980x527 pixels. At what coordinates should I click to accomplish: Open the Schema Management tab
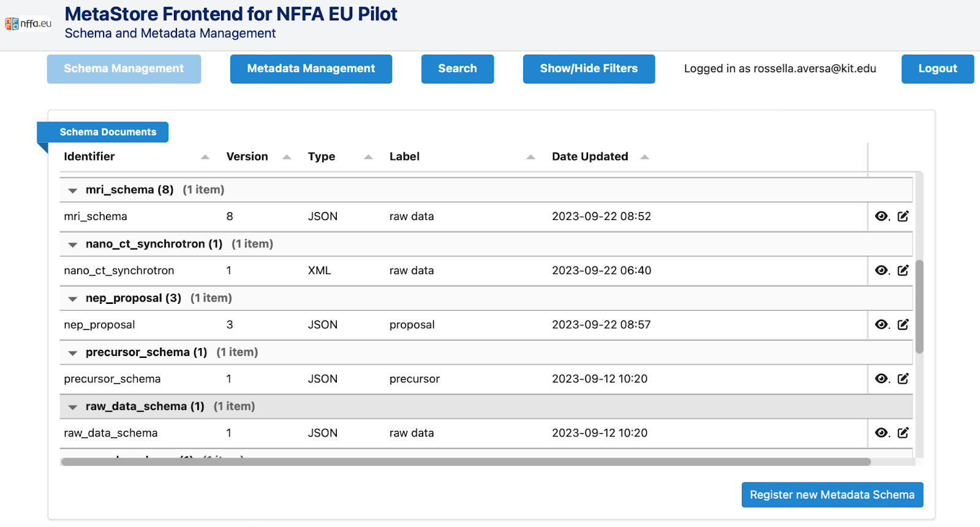click(x=124, y=69)
